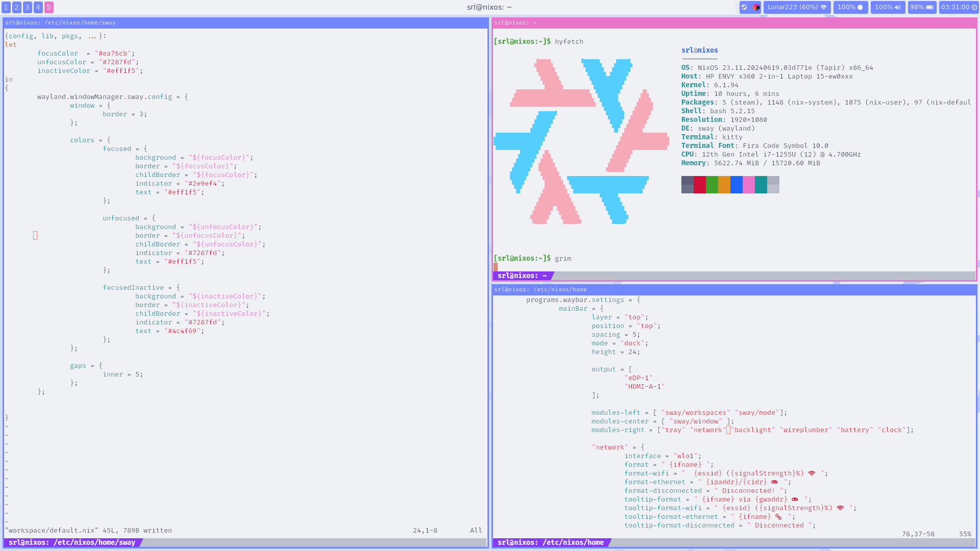980x551 pixels.
Task: Click the 03:31:00 clock module
Action: 959,7
